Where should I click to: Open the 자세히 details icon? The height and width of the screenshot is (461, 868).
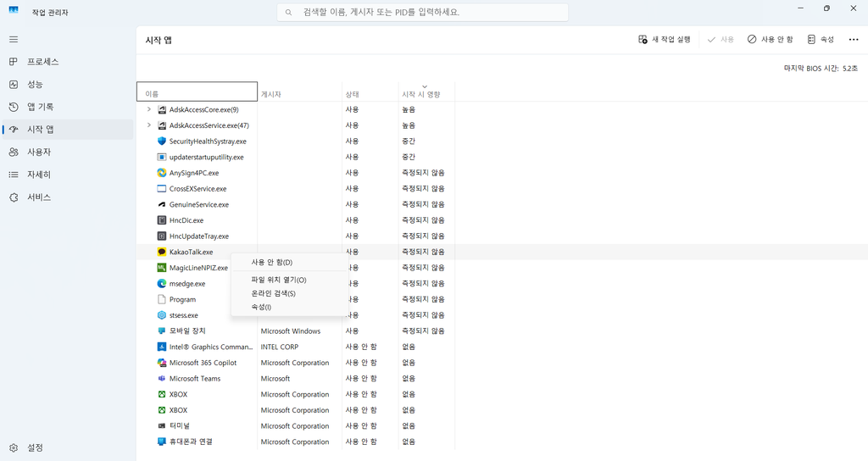tap(14, 175)
